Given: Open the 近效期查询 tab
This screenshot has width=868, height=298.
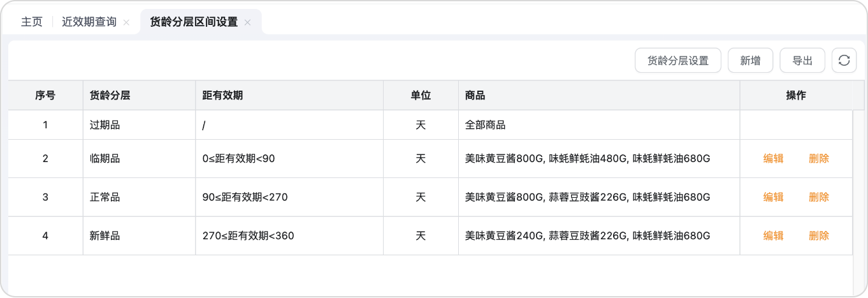Looking at the screenshot, I should click(89, 22).
